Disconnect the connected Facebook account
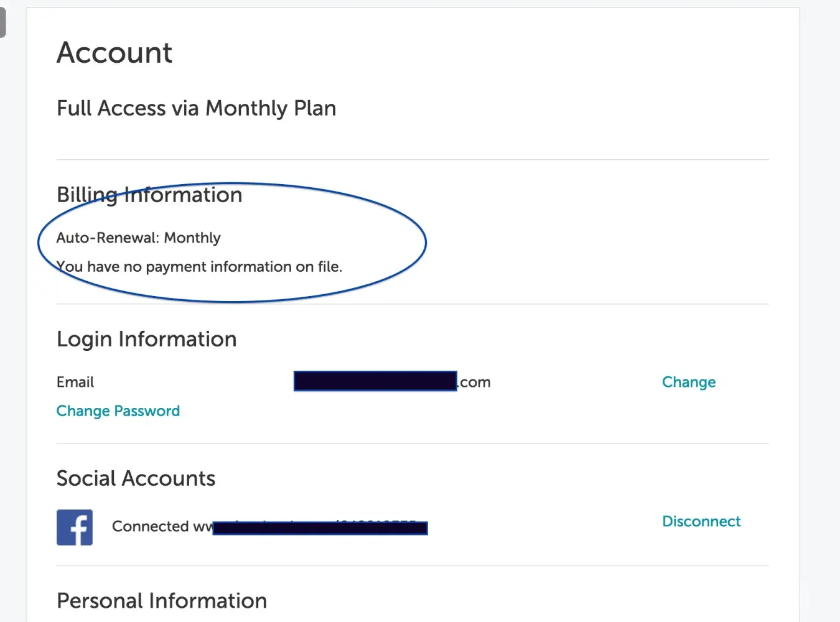Viewport: 840px width, 622px height. (701, 521)
